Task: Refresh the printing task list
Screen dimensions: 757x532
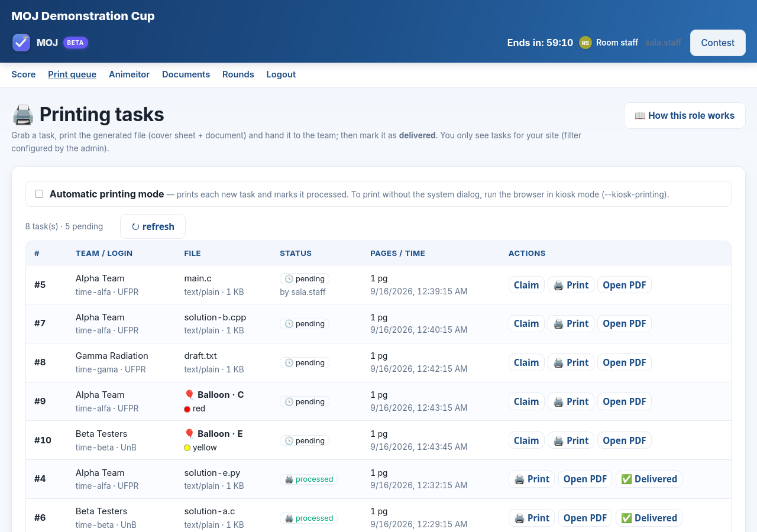Action: coord(153,226)
